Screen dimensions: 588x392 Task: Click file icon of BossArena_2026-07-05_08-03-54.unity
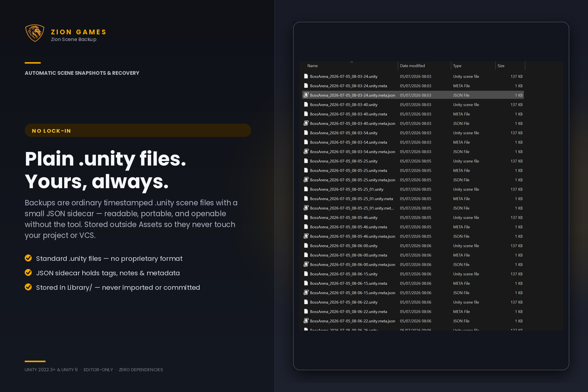[306, 133]
